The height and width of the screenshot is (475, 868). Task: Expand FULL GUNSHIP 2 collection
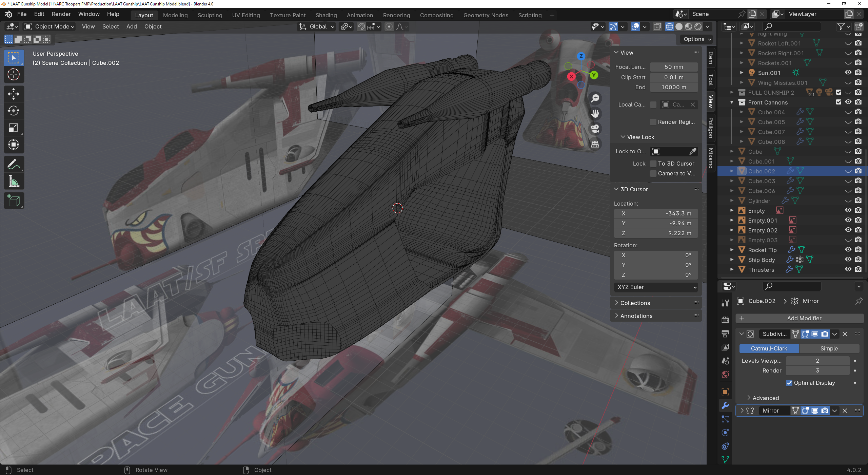tap(732, 92)
